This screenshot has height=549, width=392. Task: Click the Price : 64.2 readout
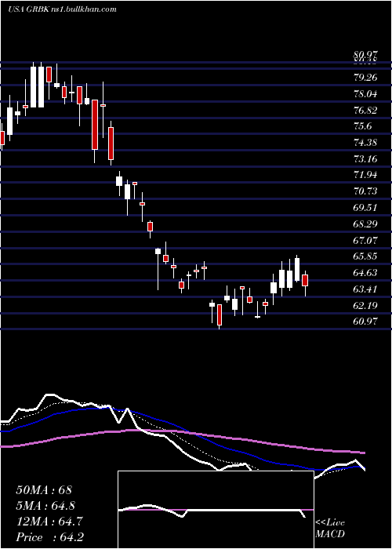(49, 537)
